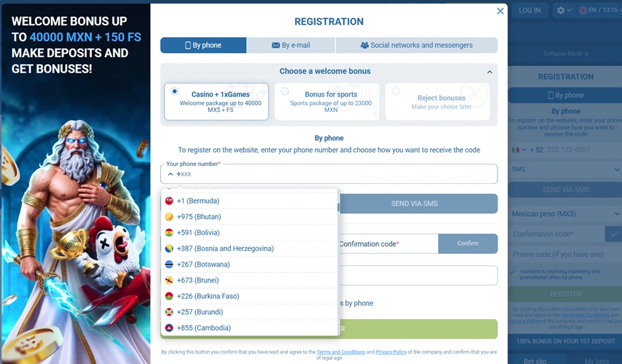622x364 pixels.
Task: Select Casino + 1xGames bonus radio button
Action: [x=174, y=91]
